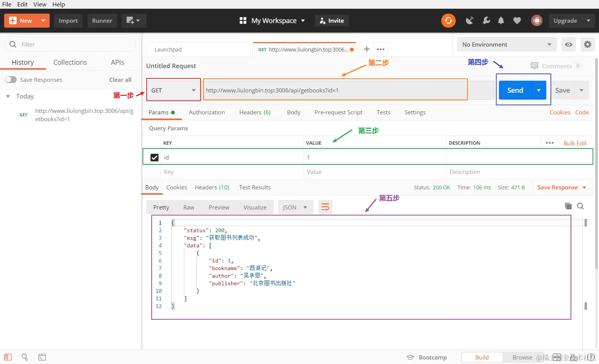Switch to the Launchpad tab
599x364 pixels.
pos(198,49)
